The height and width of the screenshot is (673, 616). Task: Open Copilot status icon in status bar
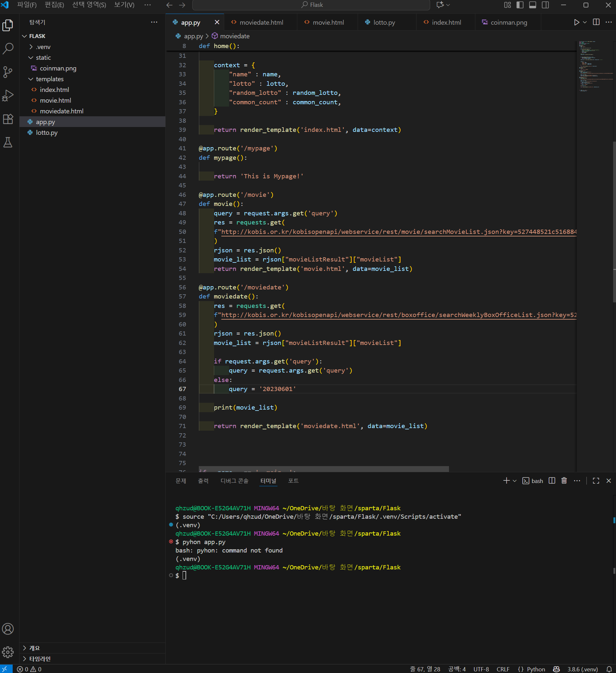556,669
